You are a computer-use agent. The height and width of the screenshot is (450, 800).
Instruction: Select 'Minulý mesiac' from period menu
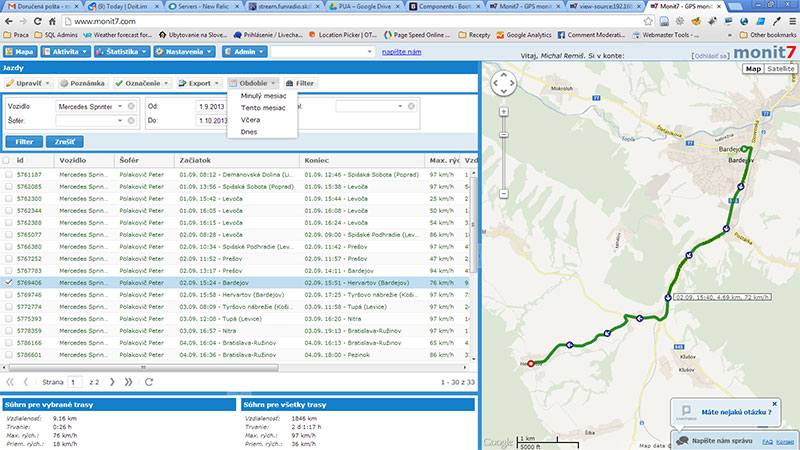coord(262,96)
